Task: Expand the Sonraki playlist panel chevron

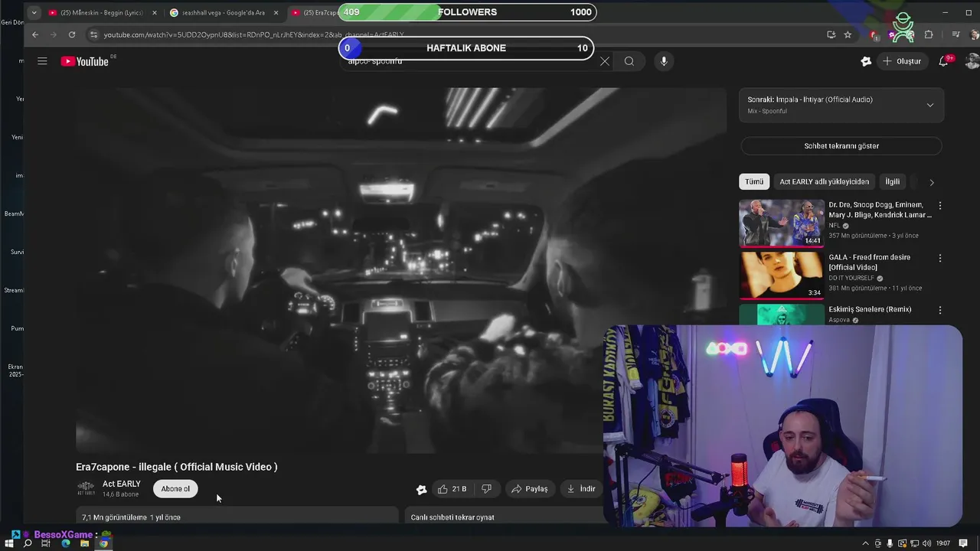Action: coord(930,105)
